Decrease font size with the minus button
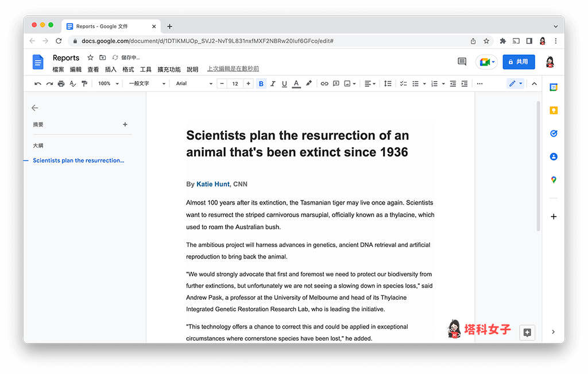Image resolution: width=588 pixels, height=374 pixels. point(222,84)
